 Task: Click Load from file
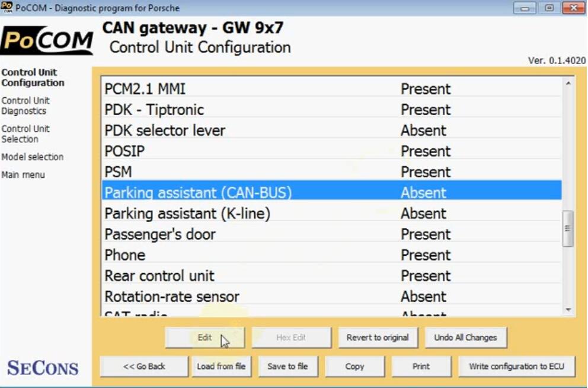pos(221,366)
